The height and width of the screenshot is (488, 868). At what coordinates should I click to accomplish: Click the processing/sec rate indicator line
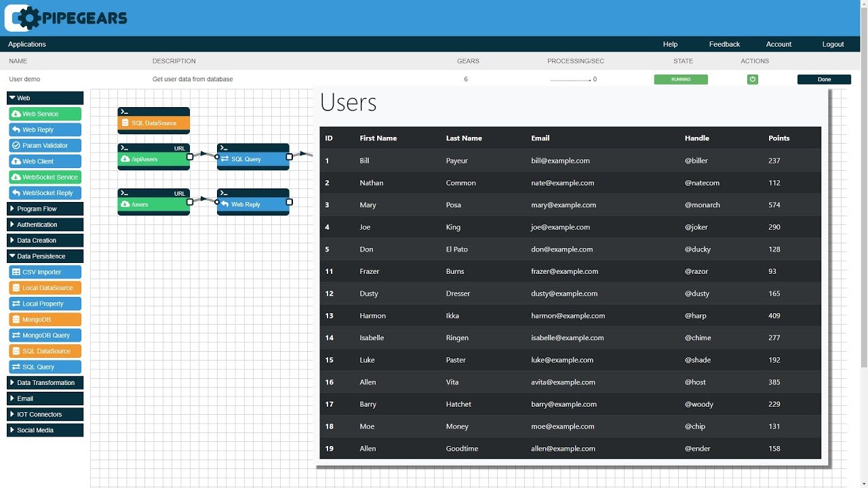tap(570, 80)
